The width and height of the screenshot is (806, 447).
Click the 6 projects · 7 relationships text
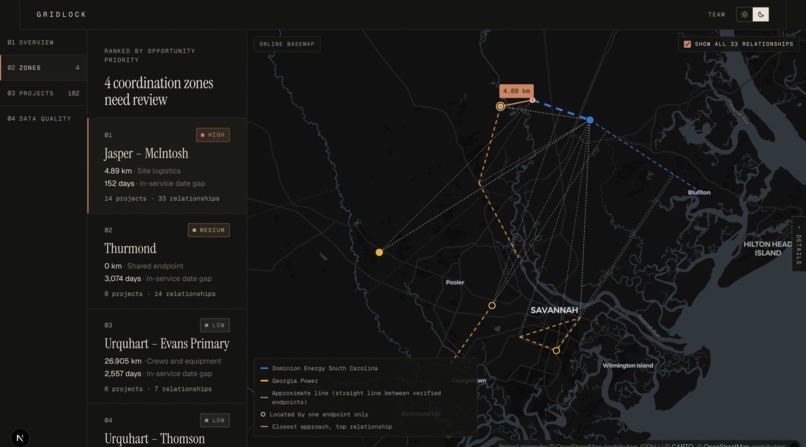(x=158, y=389)
